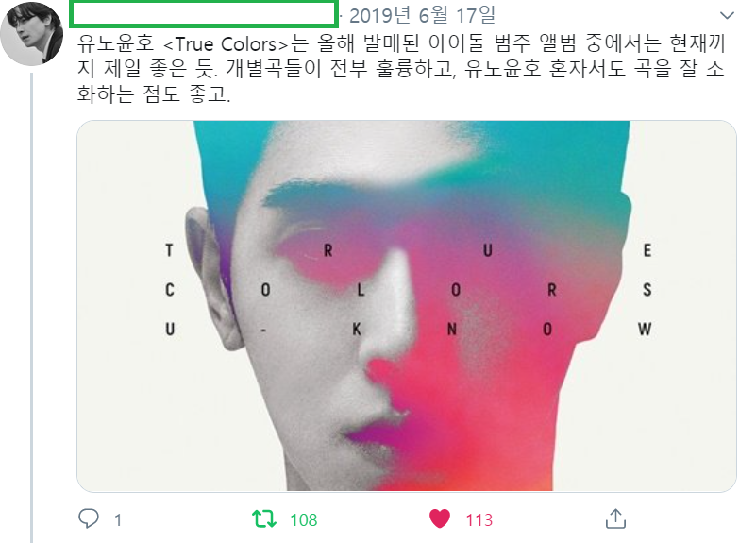The width and height of the screenshot is (756, 543).
Task: Click the third line of tweet text
Action: tap(154, 93)
